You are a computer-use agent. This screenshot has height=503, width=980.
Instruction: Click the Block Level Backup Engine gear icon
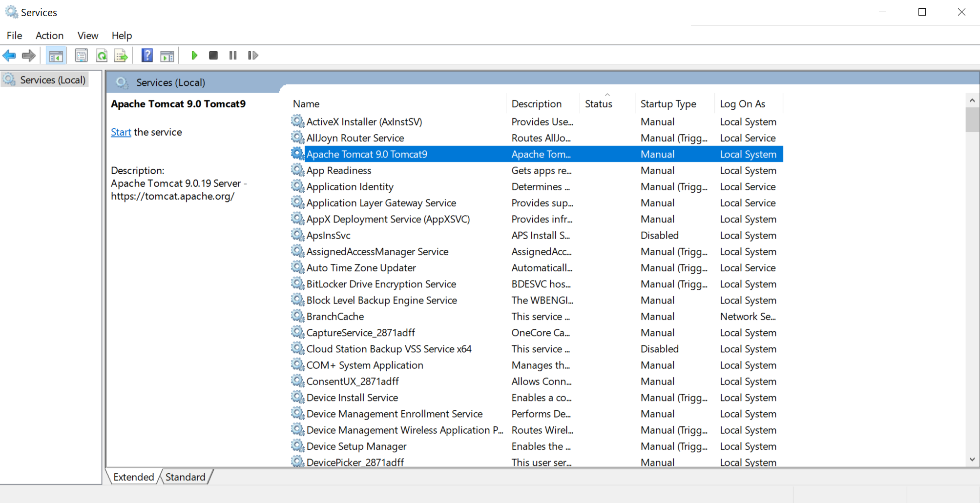point(297,300)
